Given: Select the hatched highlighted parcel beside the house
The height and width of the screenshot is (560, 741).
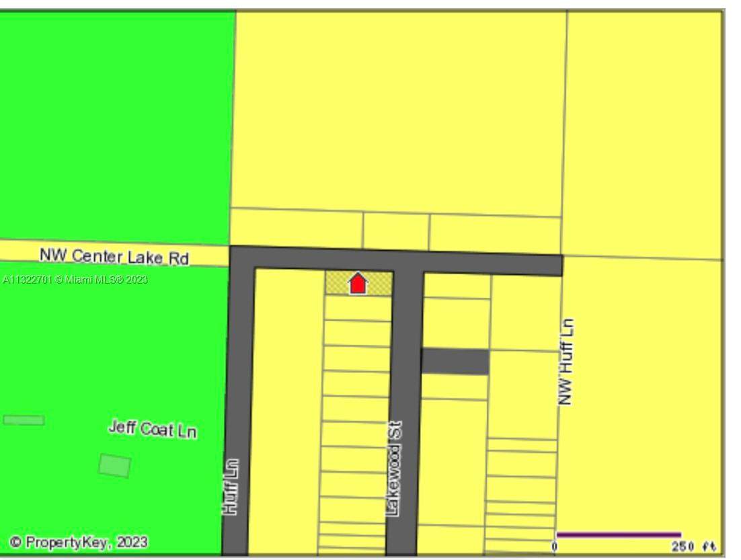Looking at the screenshot, I should click(x=337, y=283).
